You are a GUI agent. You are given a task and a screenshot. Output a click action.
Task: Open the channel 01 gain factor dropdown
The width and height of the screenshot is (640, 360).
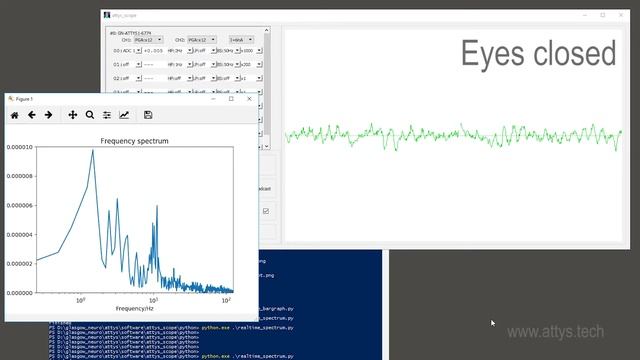(251, 64)
